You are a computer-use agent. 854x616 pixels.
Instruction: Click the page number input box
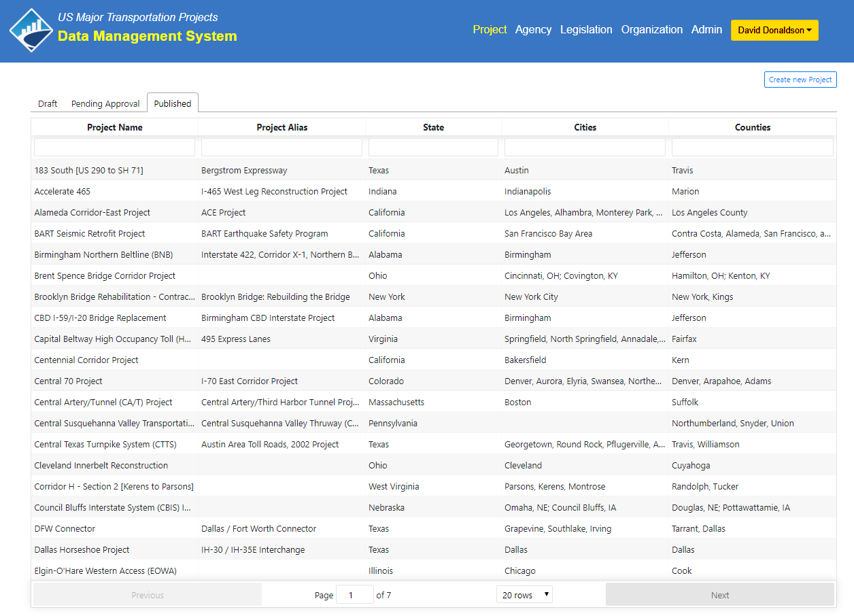tap(354, 595)
